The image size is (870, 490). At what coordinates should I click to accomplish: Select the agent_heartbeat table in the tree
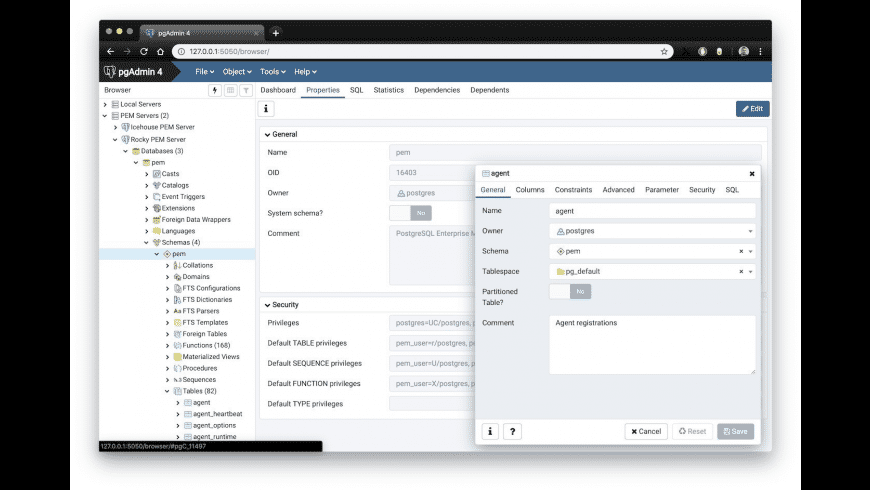(x=217, y=414)
